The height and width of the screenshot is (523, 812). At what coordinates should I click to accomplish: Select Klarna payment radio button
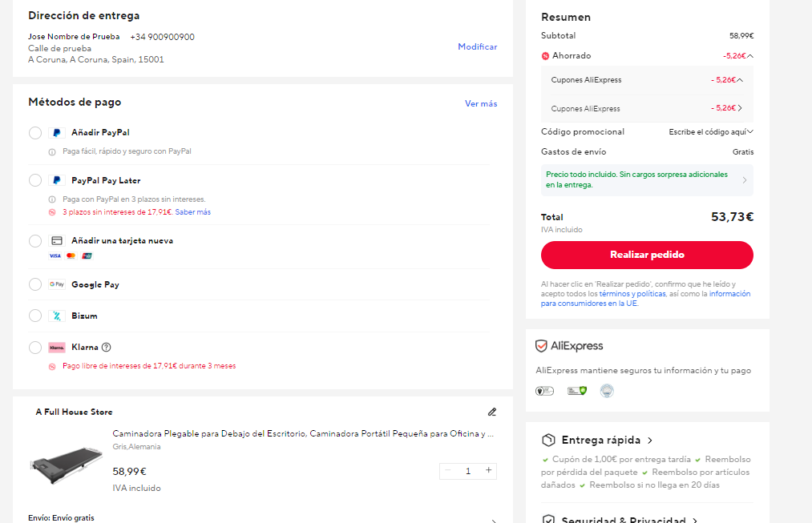(x=35, y=348)
